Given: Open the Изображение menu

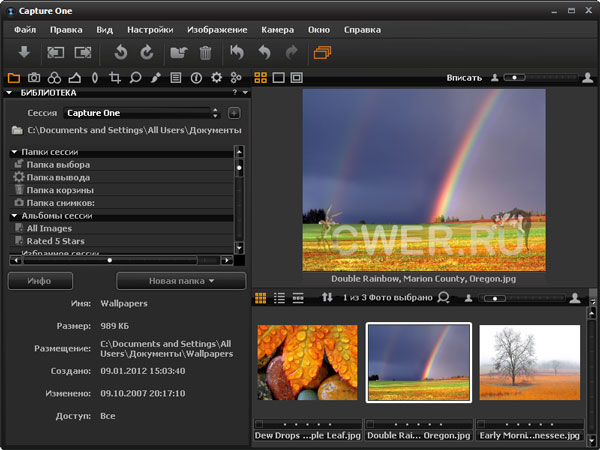Looking at the screenshot, I should [x=216, y=29].
